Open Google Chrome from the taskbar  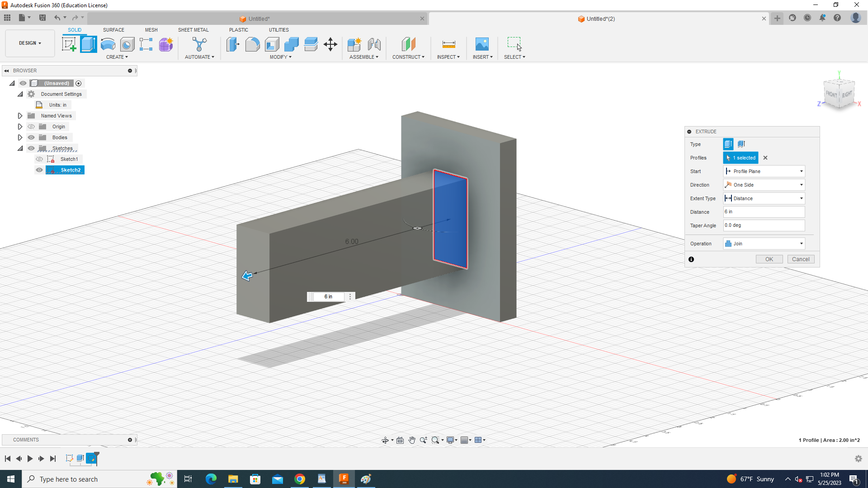point(300,479)
